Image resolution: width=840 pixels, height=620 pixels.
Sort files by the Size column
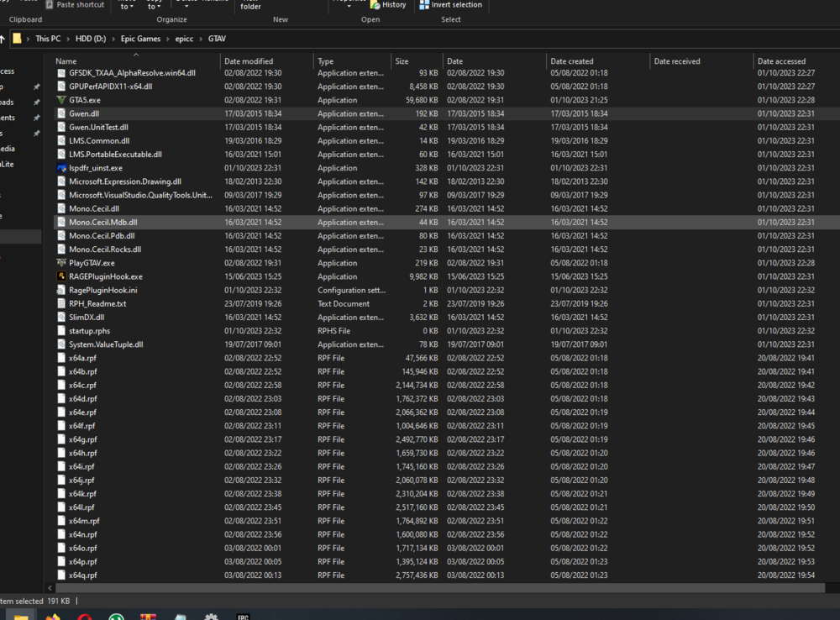coord(409,60)
